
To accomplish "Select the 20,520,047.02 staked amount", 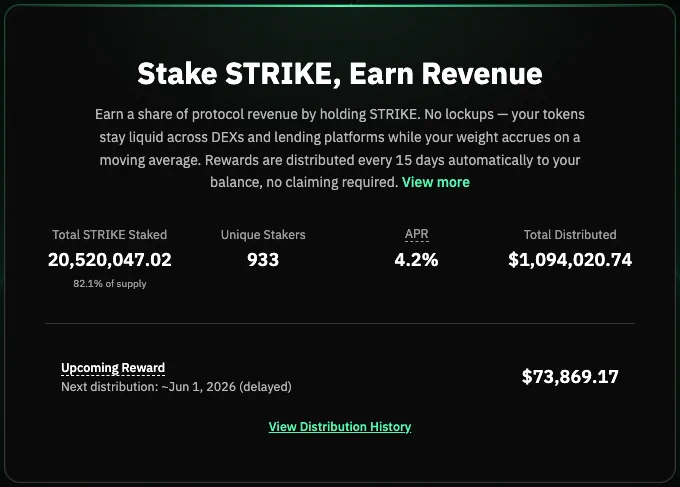I will click(x=110, y=260).
